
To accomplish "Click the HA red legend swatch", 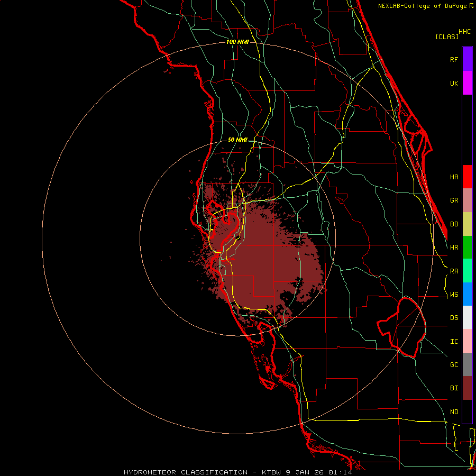I will (x=467, y=177).
